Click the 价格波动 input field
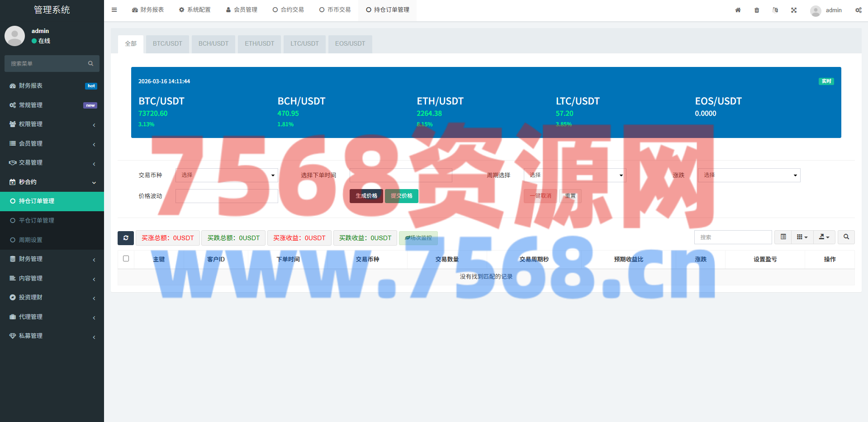Screen dimensions: 868x422 click(x=227, y=196)
